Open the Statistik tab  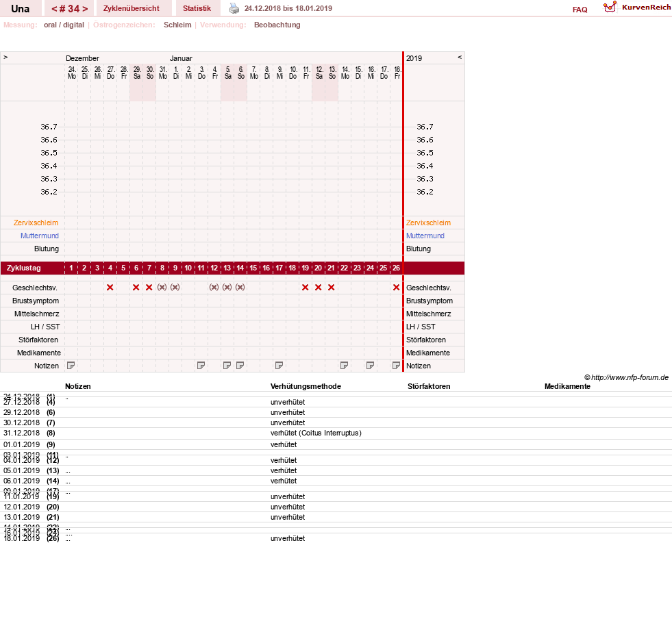[197, 8]
